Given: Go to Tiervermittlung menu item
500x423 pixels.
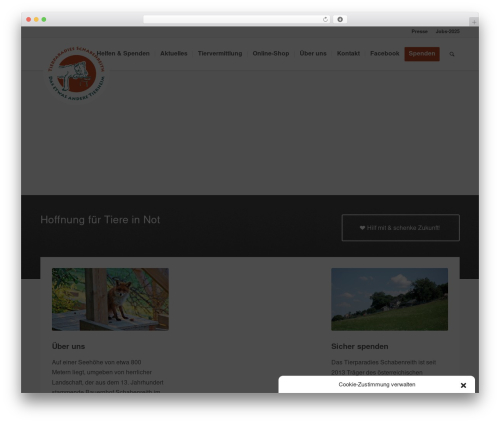Looking at the screenshot, I should tap(220, 53).
